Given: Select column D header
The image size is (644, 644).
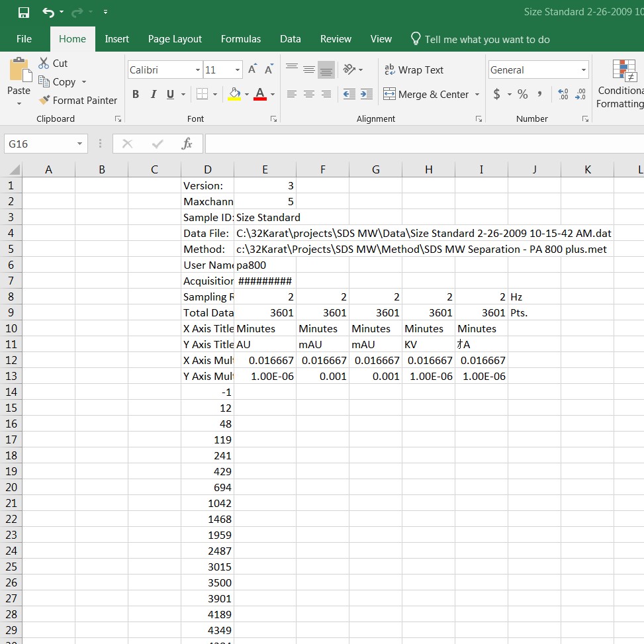Looking at the screenshot, I should click(207, 169).
